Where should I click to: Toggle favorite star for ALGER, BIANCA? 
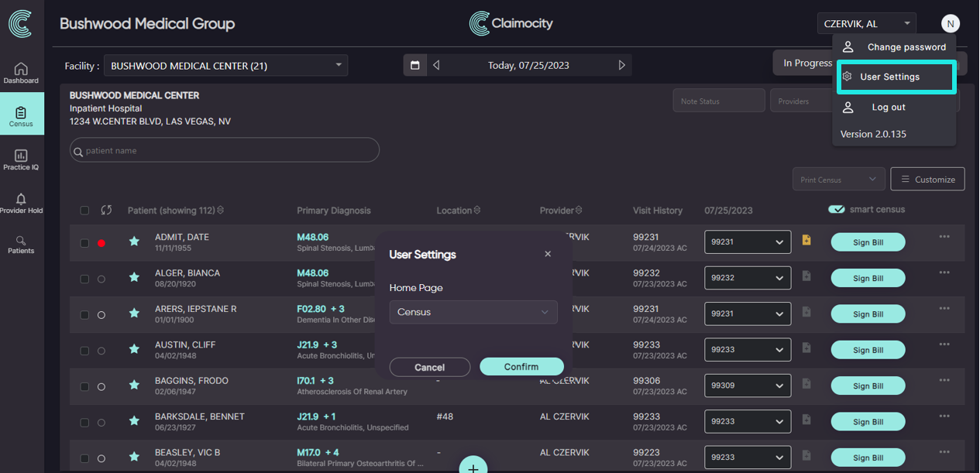tap(134, 278)
